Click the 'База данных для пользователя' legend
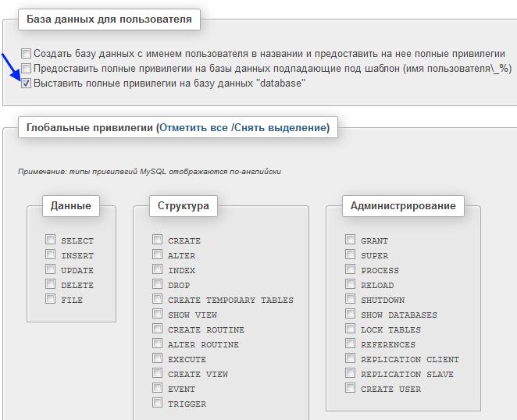 pyautogui.click(x=109, y=19)
